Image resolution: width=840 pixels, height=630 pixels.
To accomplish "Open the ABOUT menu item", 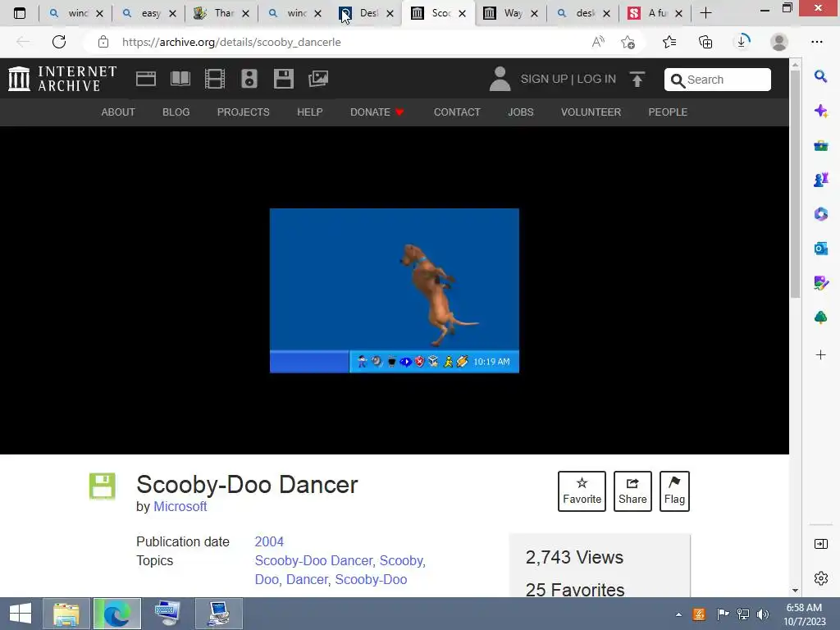I will (118, 112).
